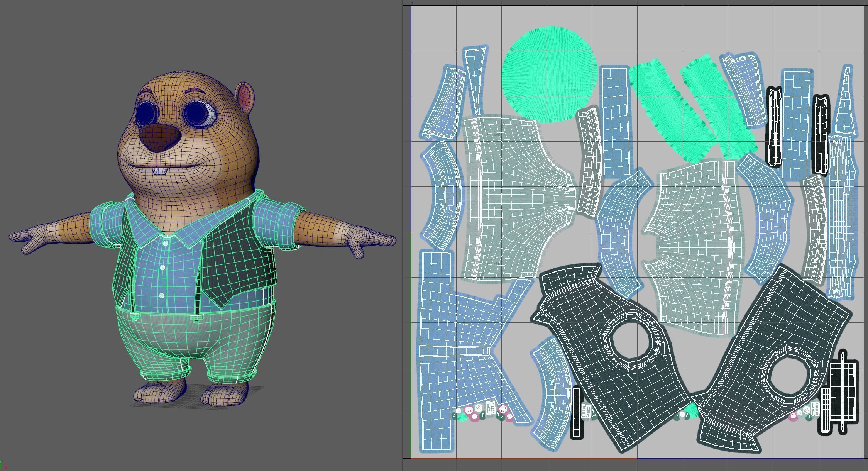This screenshot has width=868, height=471.
Task: Pick the beaver's eye nearest the ear
Action: (201, 113)
